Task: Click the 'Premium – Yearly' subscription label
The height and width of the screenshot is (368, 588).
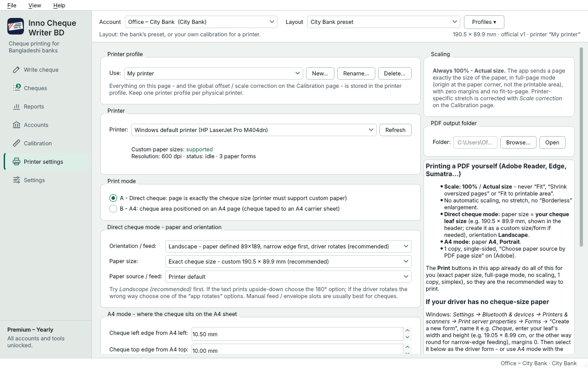Action: point(30,330)
